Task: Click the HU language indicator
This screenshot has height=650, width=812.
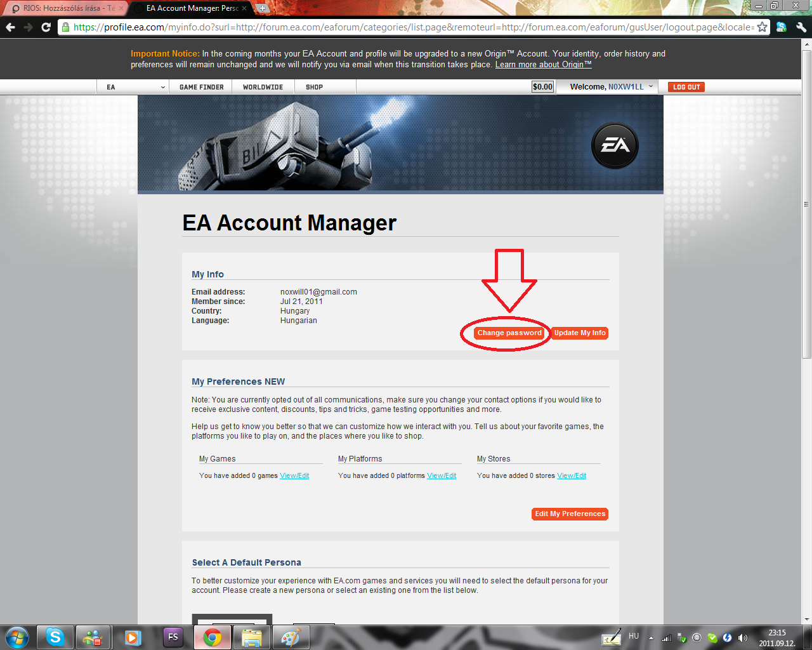Action: pos(634,636)
